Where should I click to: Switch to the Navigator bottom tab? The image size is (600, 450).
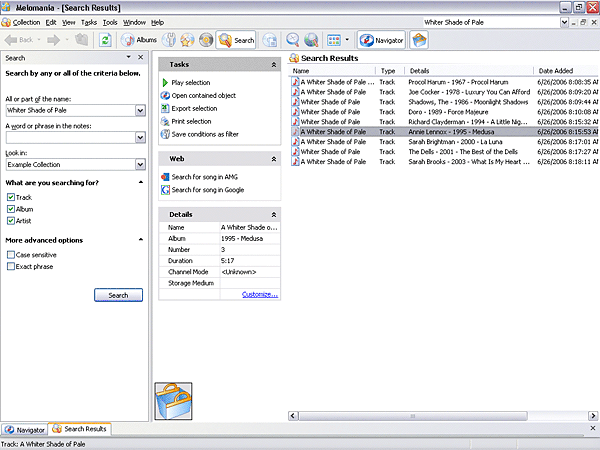[x=25, y=429]
